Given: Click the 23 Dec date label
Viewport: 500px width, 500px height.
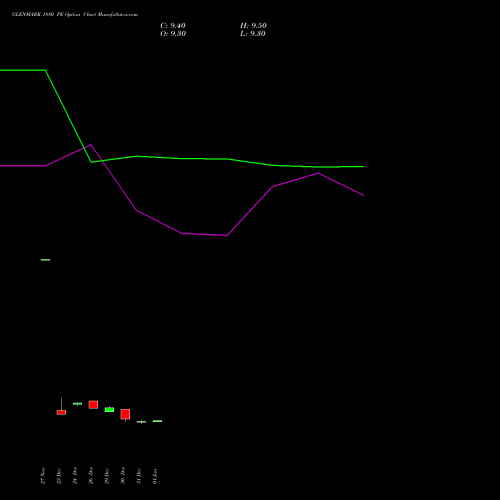Looking at the screenshot, I should click(59, 476).
